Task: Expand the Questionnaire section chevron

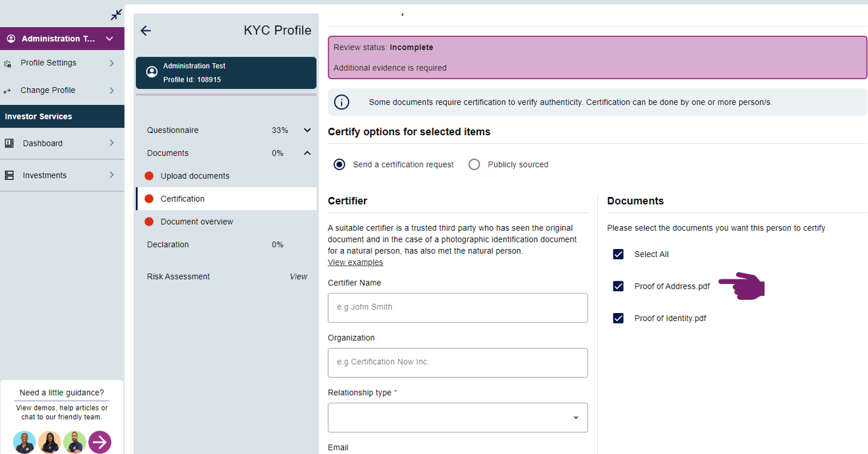Action: click(x=307, y=130)
